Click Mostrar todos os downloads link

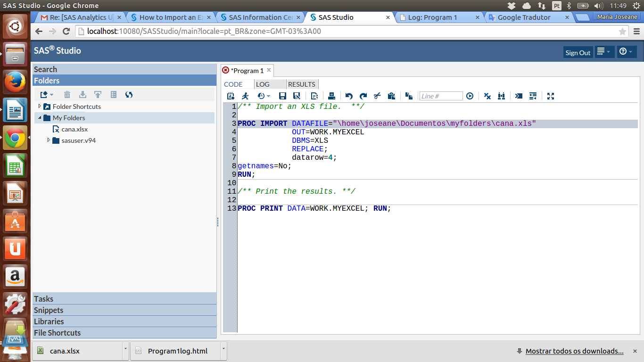574,351
